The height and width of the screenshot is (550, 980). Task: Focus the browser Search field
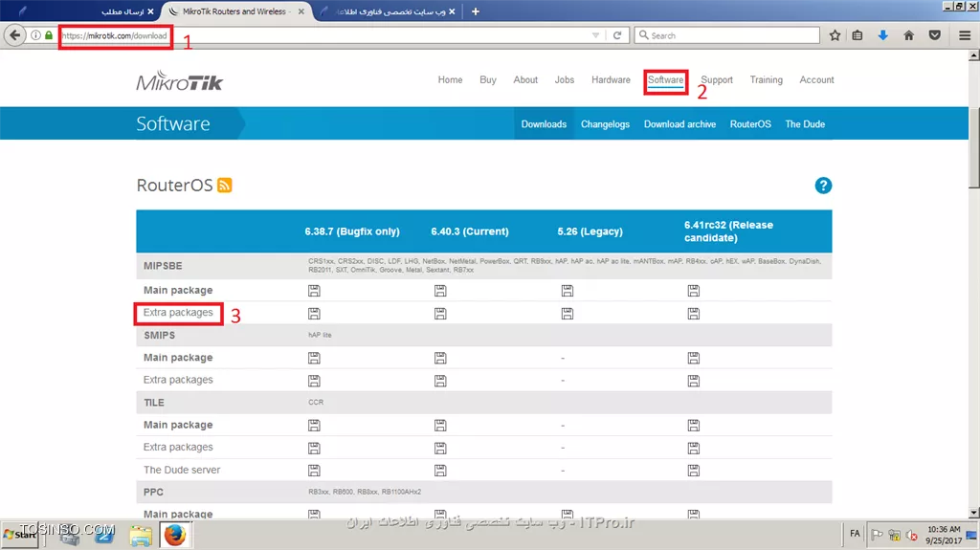pyautogui.click(x=727, y=35)
